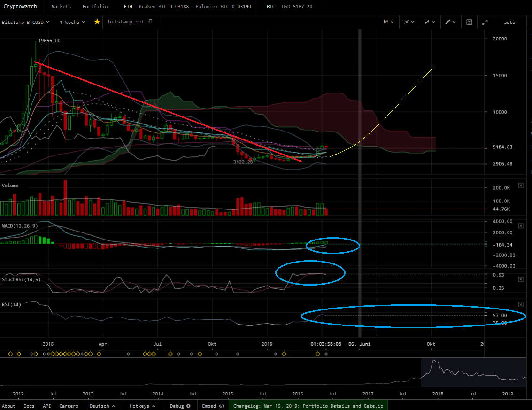
Task: Click the MACD(10,26,9) indicator label
Action: 20,226
